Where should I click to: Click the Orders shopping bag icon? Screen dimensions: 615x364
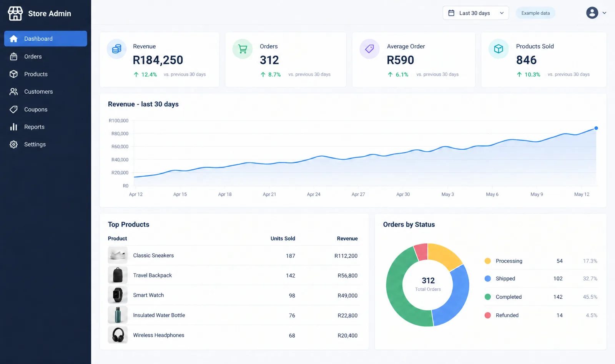pos(13,56)
